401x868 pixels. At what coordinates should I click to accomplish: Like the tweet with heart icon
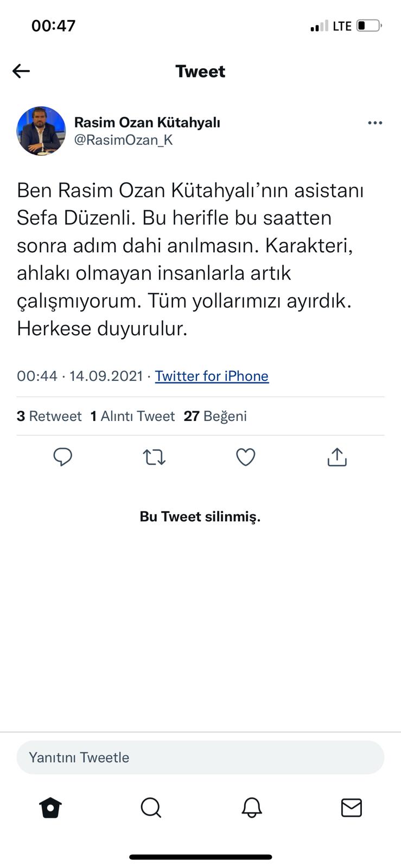tap(246, 457)
